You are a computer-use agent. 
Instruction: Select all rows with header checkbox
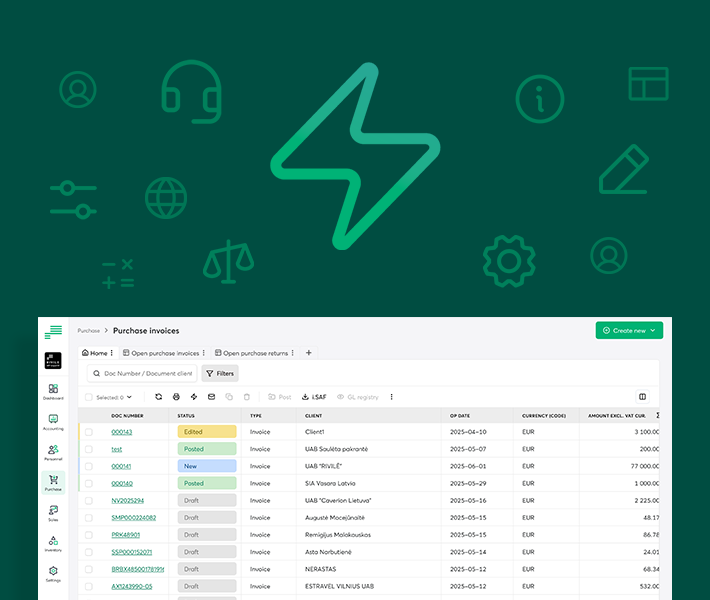[89, 397]
